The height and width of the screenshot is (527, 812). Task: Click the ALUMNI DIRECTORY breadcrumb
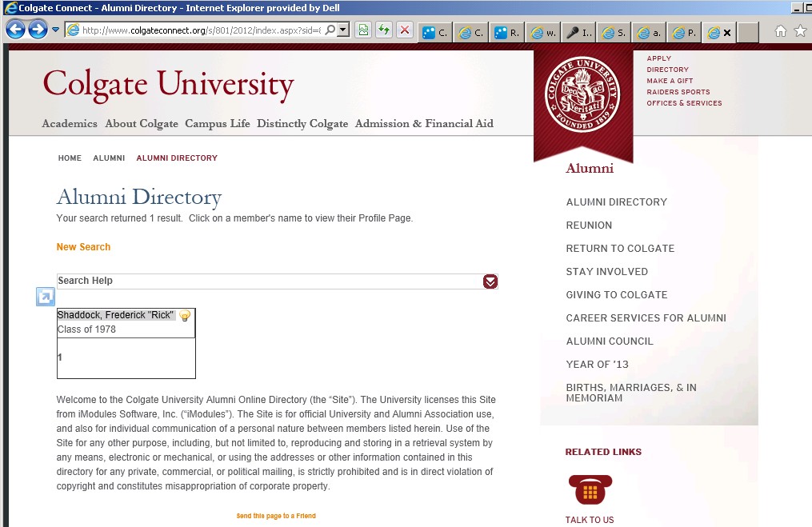pyautogui.click(x=177, y=158)
